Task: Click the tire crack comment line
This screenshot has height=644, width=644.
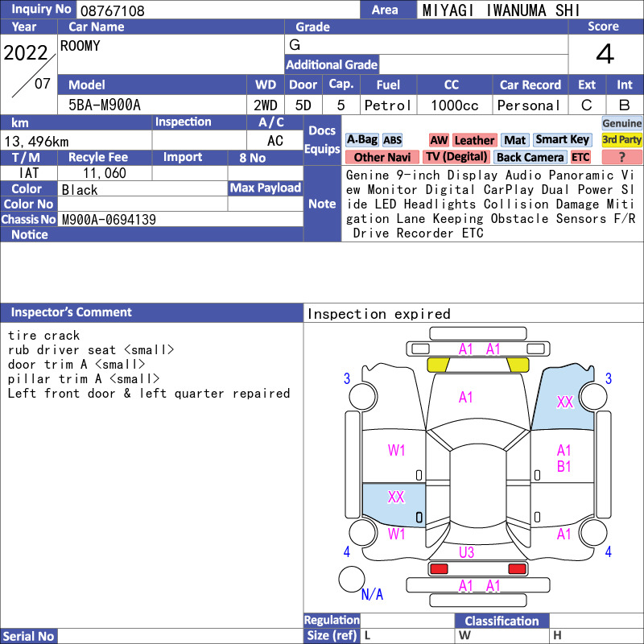Action: coord(43,336)
